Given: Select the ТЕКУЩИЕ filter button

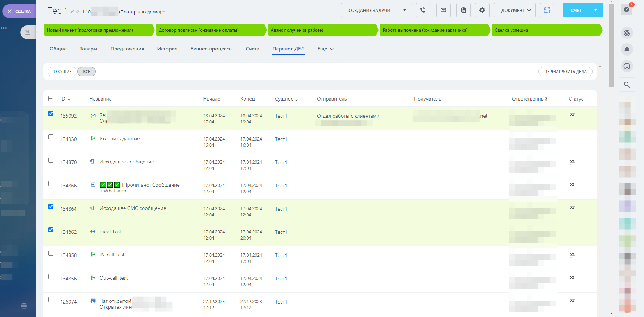Looking at the screenshot, I should (x=62, y=72).
